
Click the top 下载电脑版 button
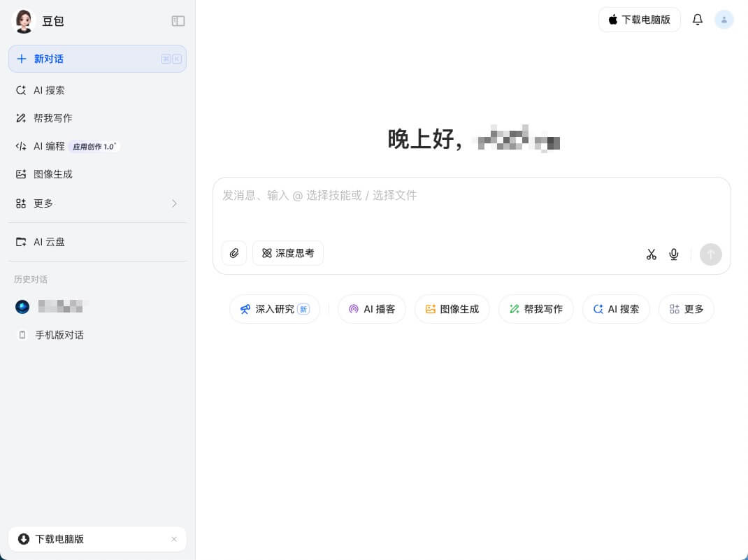coord(639,20)
